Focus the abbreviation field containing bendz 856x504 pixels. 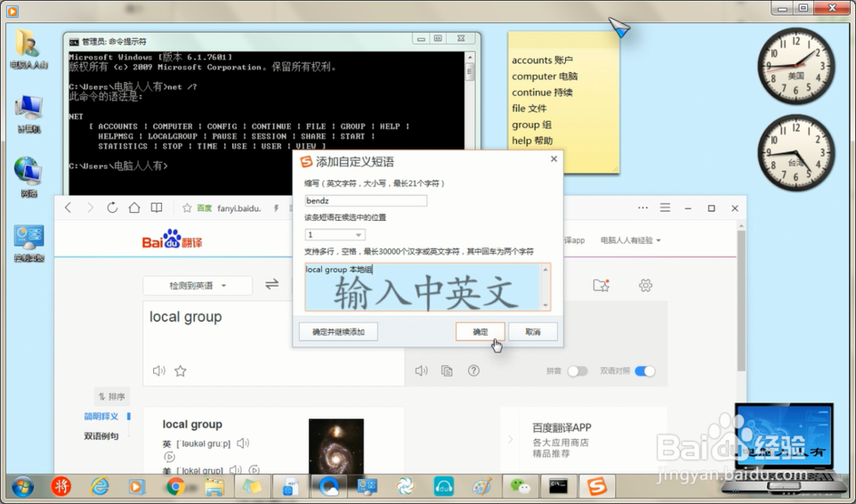pyautogui.click(x=366, y=201)
